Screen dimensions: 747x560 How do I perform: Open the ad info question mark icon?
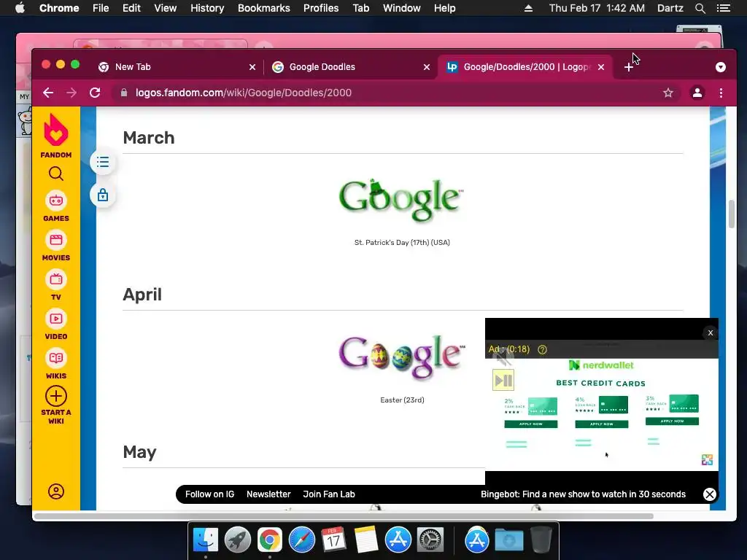click(542, 349)
